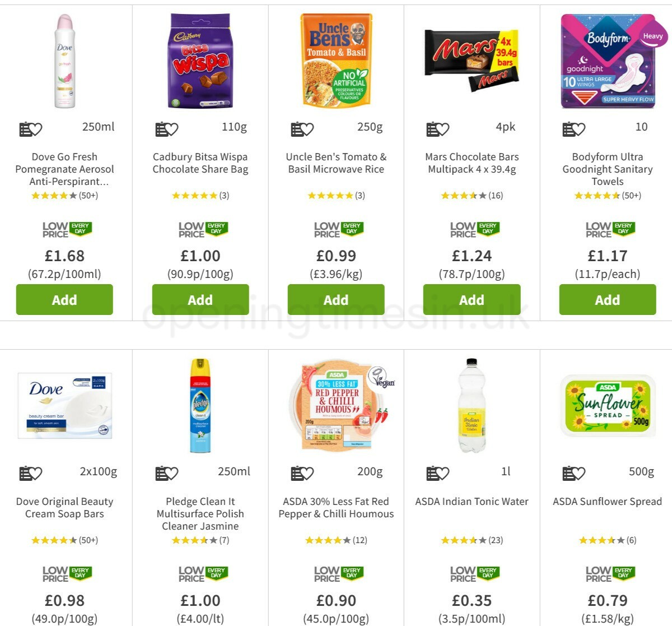672x626 pixels.
Task: Add Mars Chocolate Bars Multipack to basket
Action: (472, 299)
